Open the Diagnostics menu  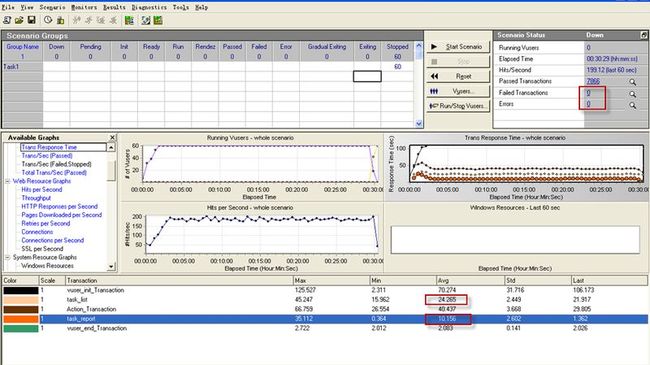(149, 7)
